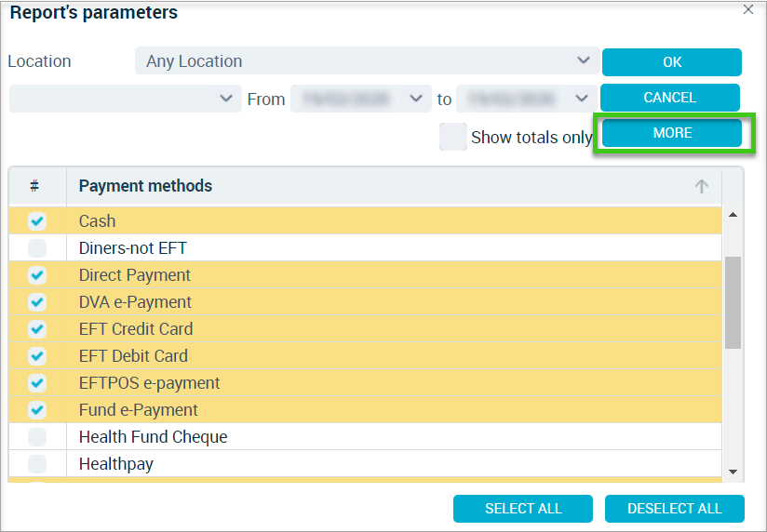The width and height of the screenshot is (767, 532).
Task: Click the # column header
Action: pos(34,186)
